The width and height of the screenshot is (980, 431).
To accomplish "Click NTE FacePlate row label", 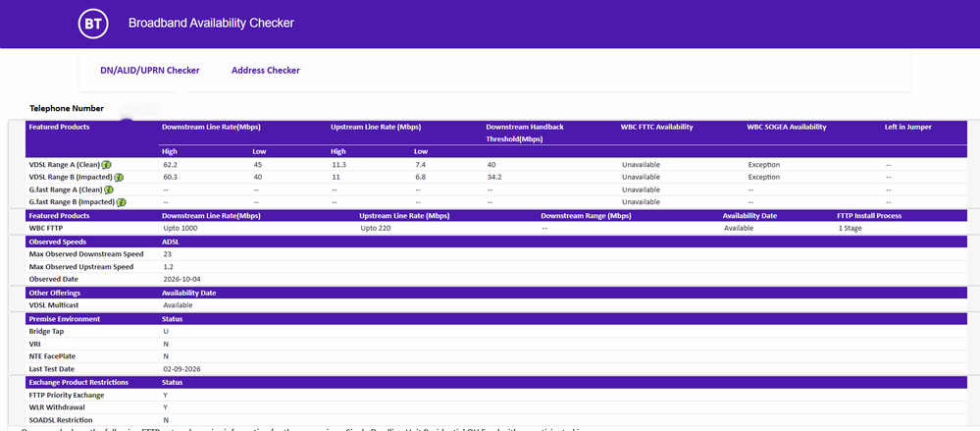I will tap(53, 356).
